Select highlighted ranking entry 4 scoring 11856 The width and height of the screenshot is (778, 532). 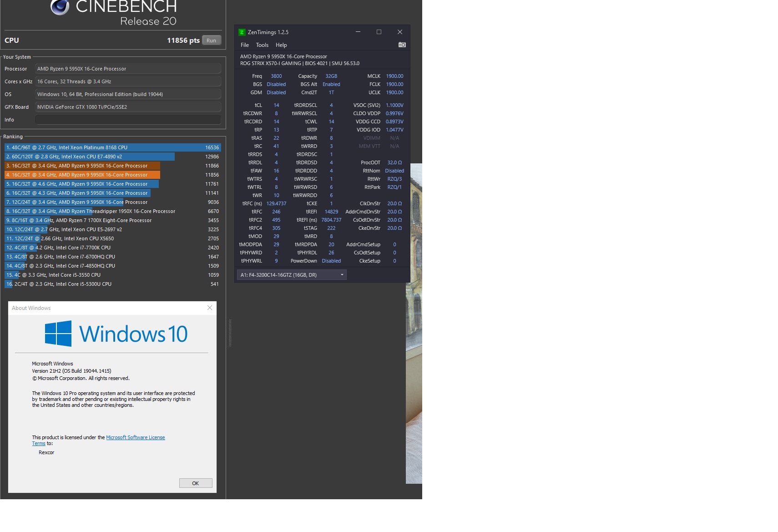[x=113, y=175]
